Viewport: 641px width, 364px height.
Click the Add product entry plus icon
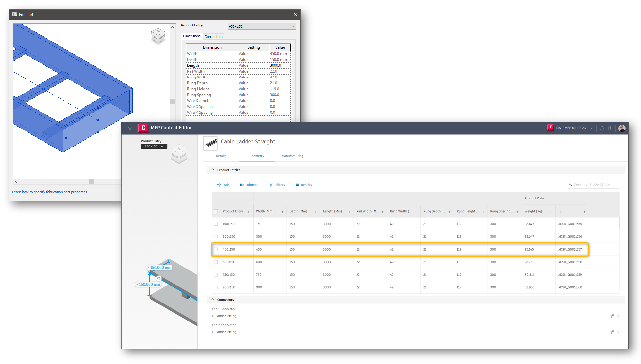(x=219, y=185)
